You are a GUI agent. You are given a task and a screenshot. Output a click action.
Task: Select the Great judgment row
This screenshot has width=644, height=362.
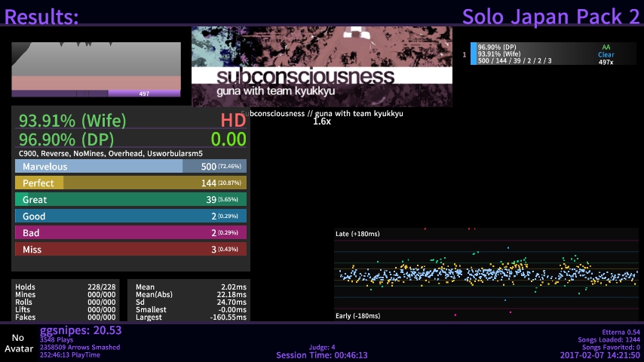coord(130,200)
